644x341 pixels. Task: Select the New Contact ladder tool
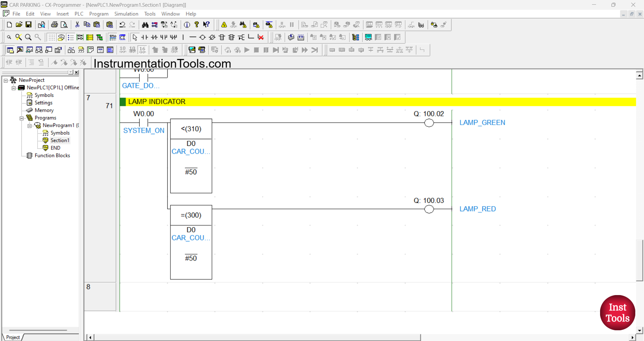(145, 37)
